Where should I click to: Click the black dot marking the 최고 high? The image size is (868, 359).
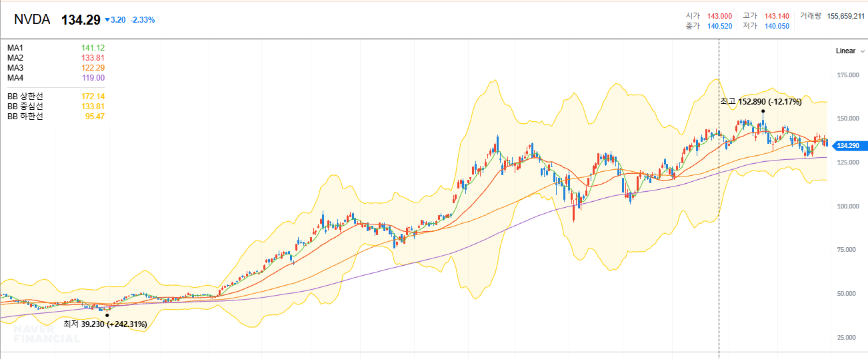(x=763, y=111)
